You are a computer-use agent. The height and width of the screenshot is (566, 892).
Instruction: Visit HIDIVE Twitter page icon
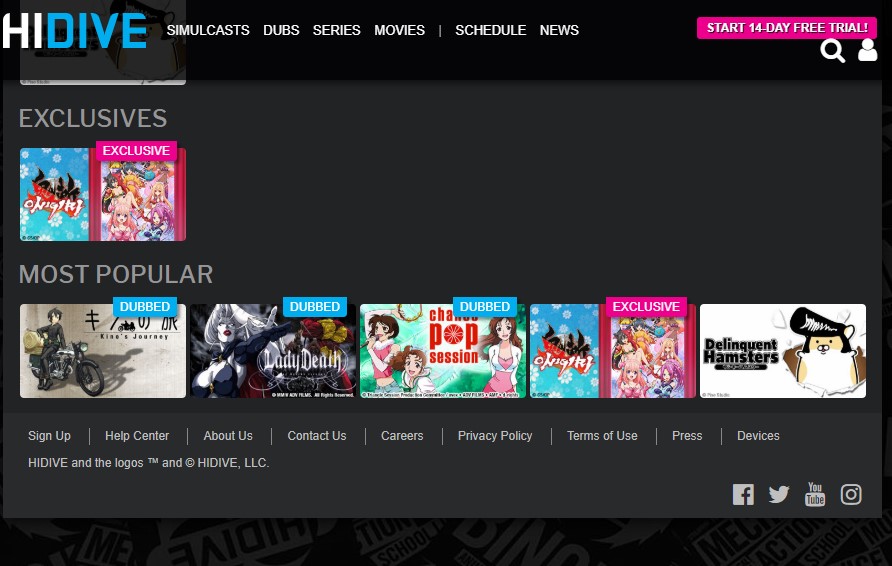coord(779,494)
